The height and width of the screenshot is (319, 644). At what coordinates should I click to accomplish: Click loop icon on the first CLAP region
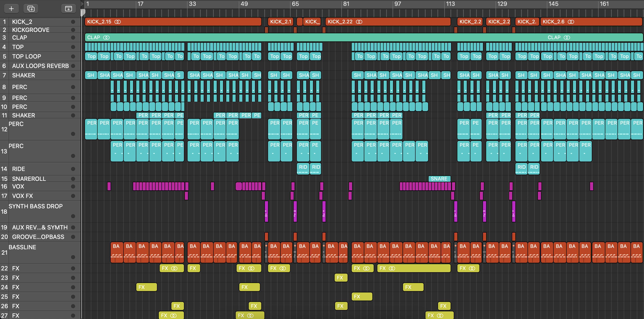(106, 38)
